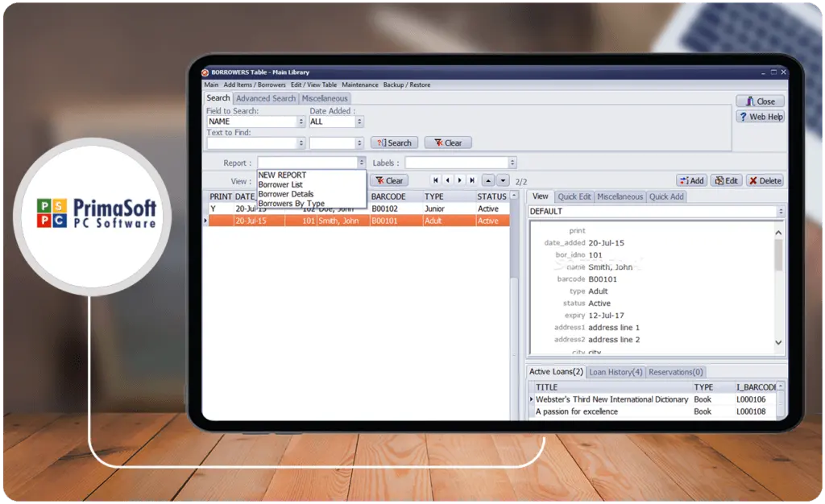Viewport: 825px width, 504px height.
Task: Click the app icon in the title bar
Action: click(205, 72)
